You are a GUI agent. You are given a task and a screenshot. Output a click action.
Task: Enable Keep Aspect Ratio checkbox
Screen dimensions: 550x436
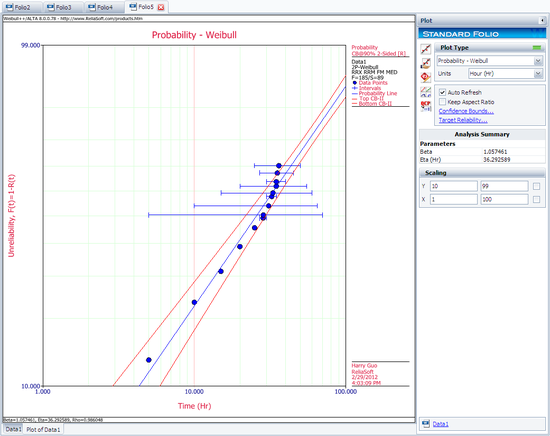pos(442,102)
